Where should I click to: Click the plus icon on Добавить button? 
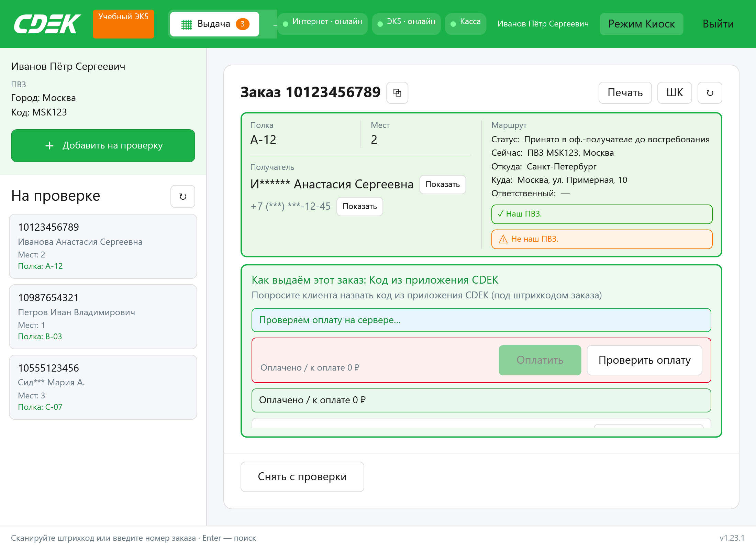pyautogui.click(x=49, y=146)
